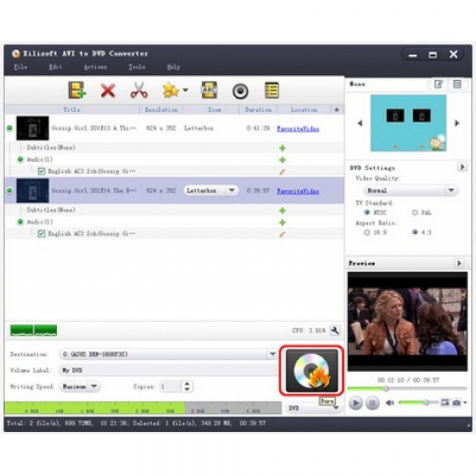This screenshot has width=476, height=476.
Task: Click the audio disc toolbar icon
Action: pos(240,91)
